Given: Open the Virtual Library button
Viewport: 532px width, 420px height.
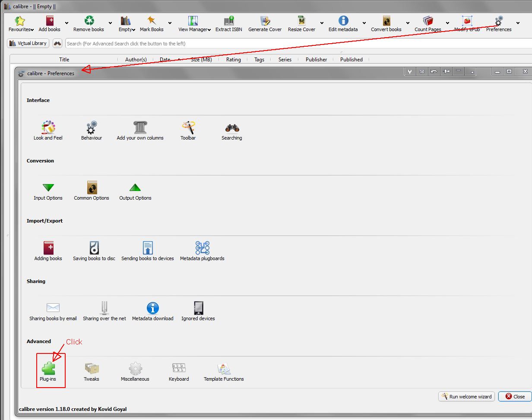Looking at the screenshot, I should point(28,43).
